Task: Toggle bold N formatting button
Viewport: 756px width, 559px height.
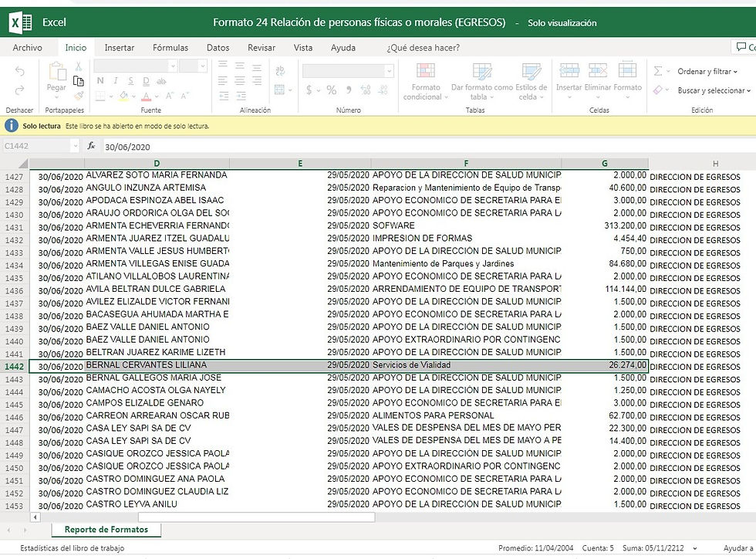Action: [100, 81]
